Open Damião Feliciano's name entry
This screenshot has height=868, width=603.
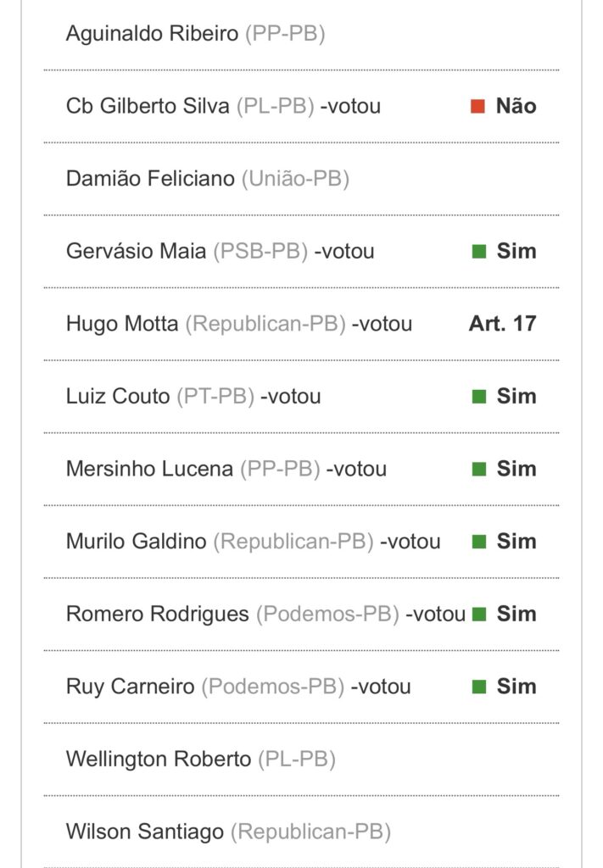coord(150,180)
